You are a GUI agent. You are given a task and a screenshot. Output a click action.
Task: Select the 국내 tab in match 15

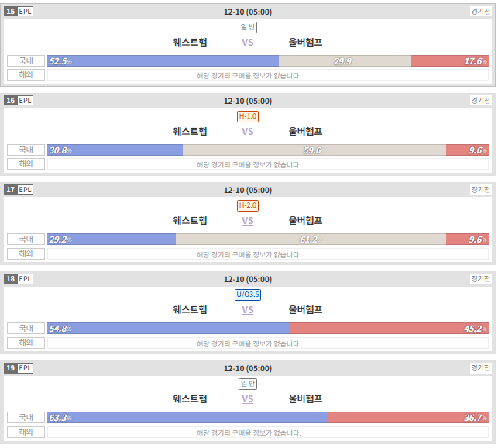click(26, 60)
